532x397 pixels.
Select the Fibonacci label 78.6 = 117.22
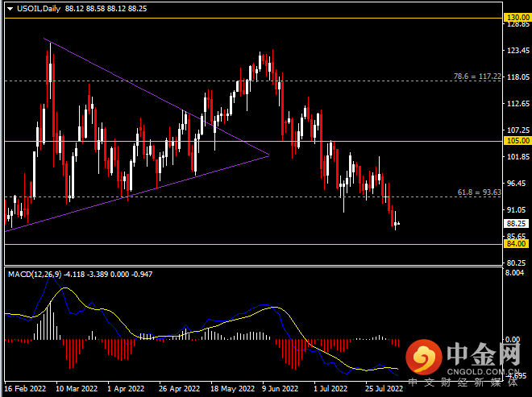click(477, 77)
